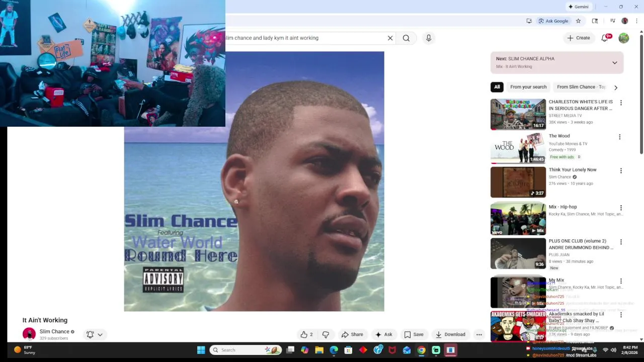Open Chrome three-dot menu

click(x=636, y=21)
